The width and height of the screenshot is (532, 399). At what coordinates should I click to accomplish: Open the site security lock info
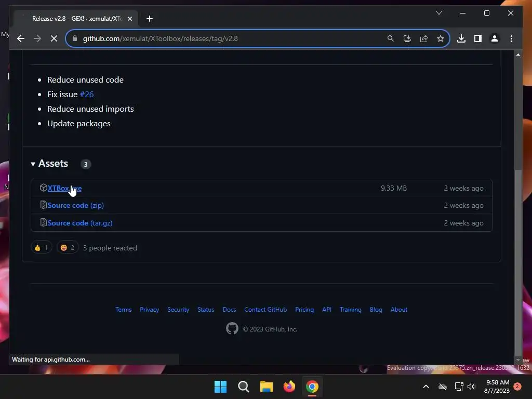tap(75, 38)
